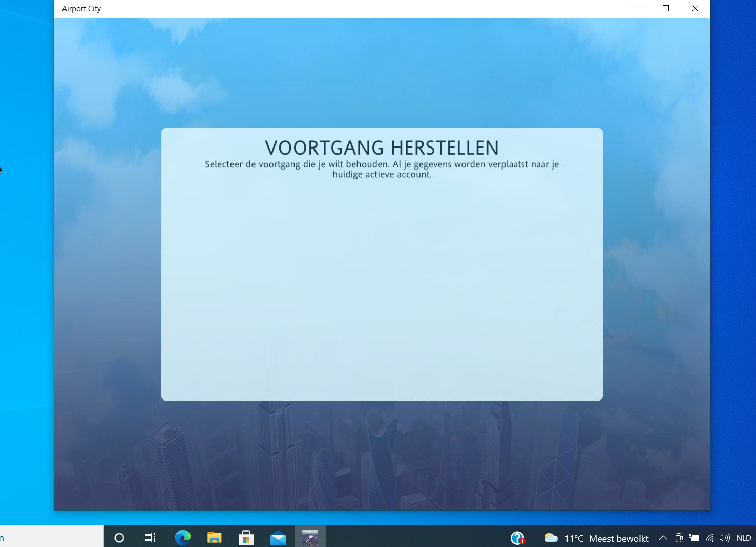Image resolution: width=756 pixels, height=547 pixels.
Task: Switch the NLD input language indicator
Action: tap(744, 538)
